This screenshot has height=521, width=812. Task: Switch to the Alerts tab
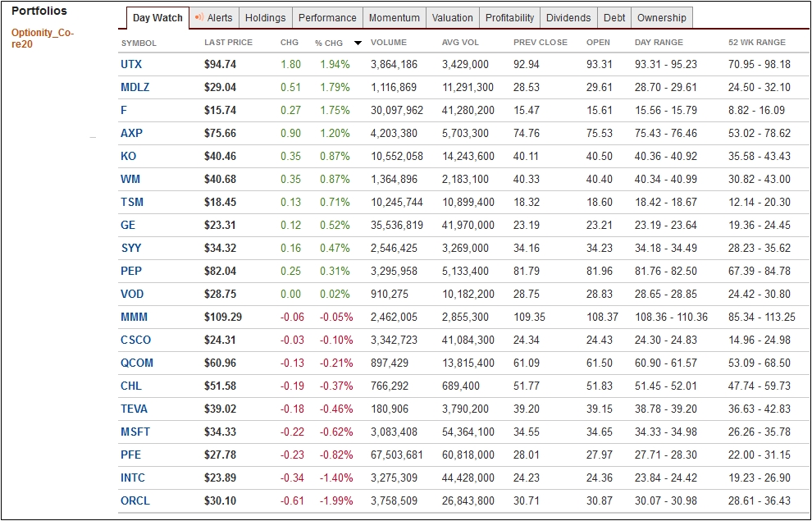pos(214,17)
